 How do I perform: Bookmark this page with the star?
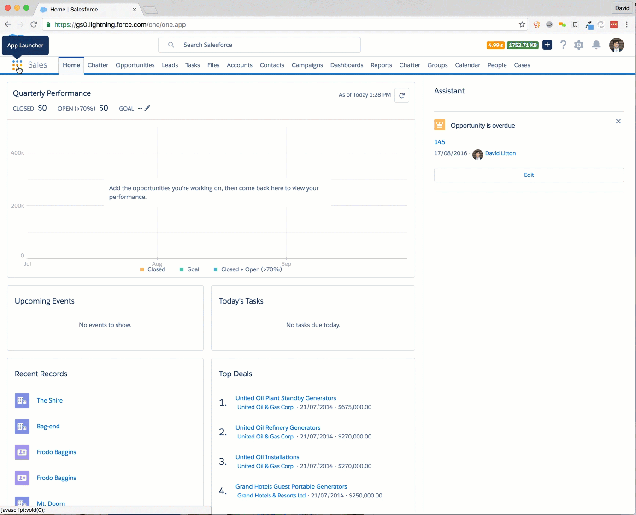[522, 24]
